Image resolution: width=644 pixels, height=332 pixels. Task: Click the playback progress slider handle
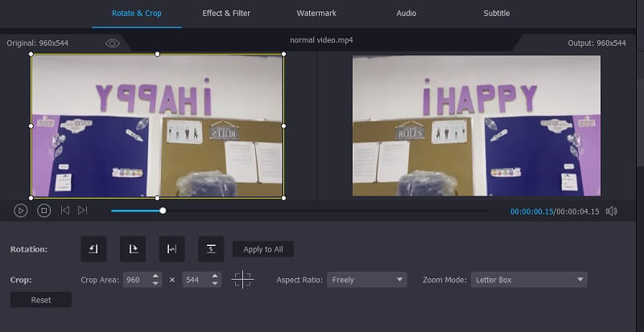163,211
